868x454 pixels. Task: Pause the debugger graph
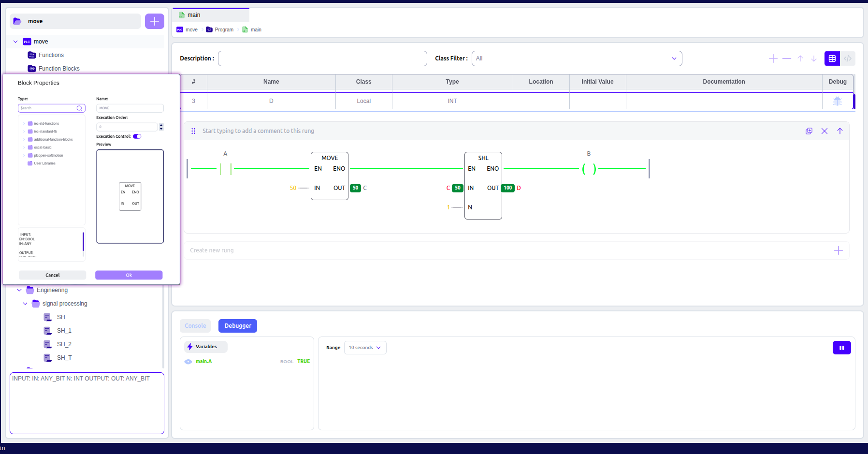pos(842,348)
